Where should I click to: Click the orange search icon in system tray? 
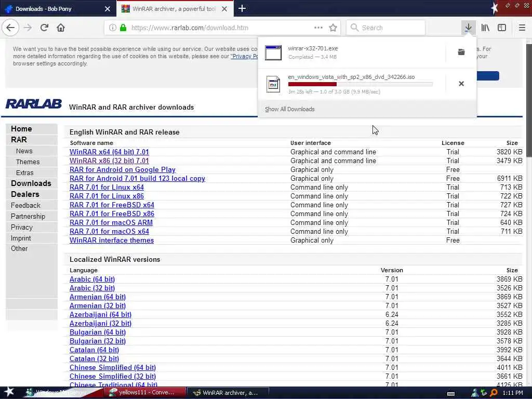494,393
